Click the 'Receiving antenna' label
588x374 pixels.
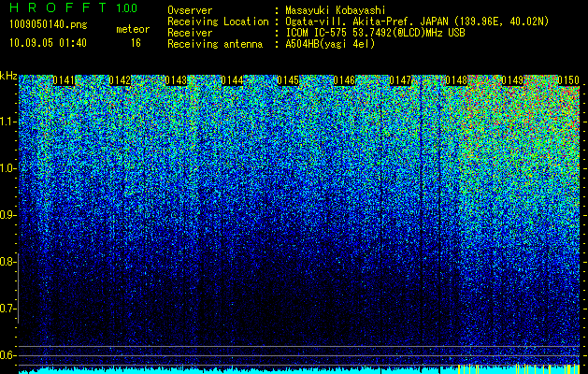[215, 44]
